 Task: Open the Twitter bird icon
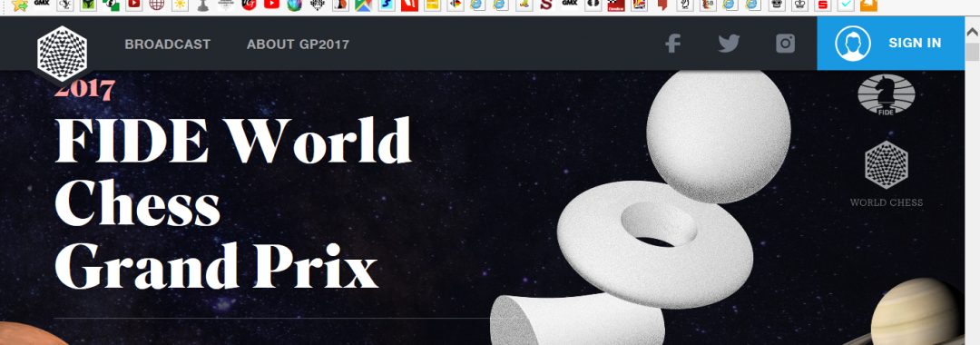[x=729, y=44]
